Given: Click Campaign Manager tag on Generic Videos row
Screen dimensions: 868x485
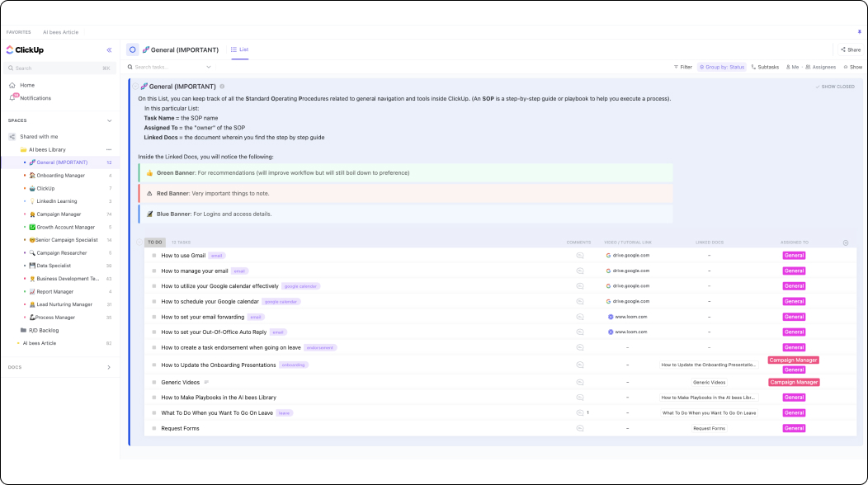Looking at the screenshot, I should (x=794, y=383).
